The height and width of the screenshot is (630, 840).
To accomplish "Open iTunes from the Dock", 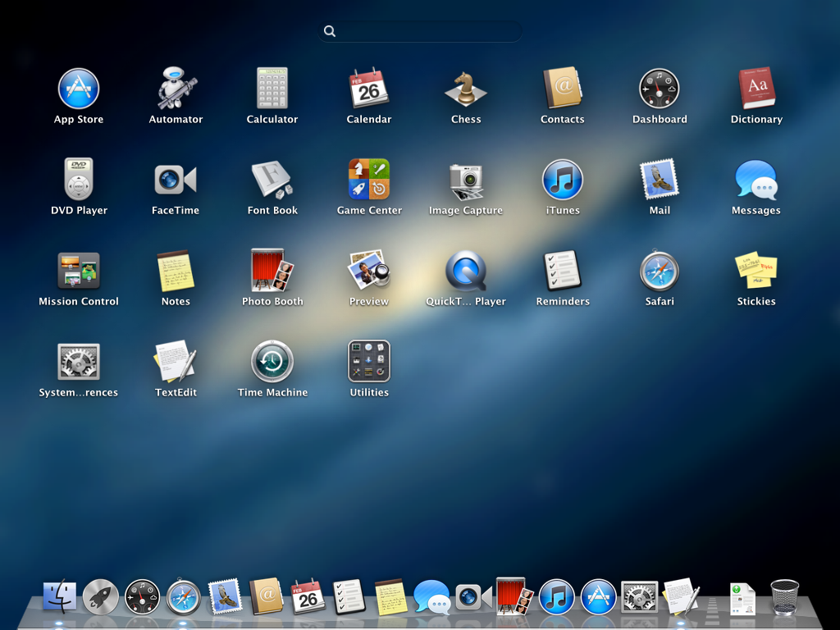I will [556, 597].
